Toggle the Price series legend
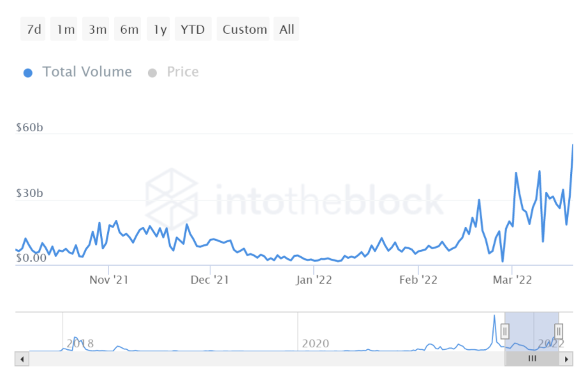Image resolution: width=588 pixels, height=392 pixels. coord(182,72)
